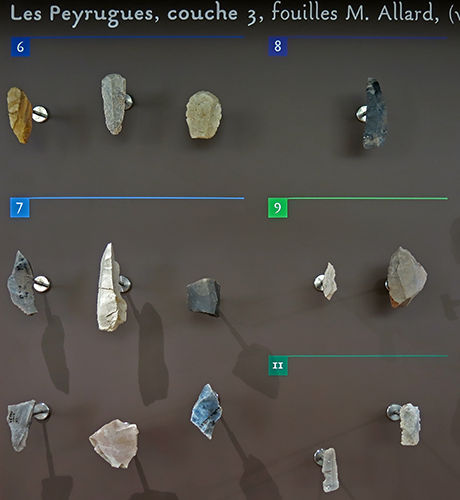Click the dark blue number 8 label

(x=278, y=46)
